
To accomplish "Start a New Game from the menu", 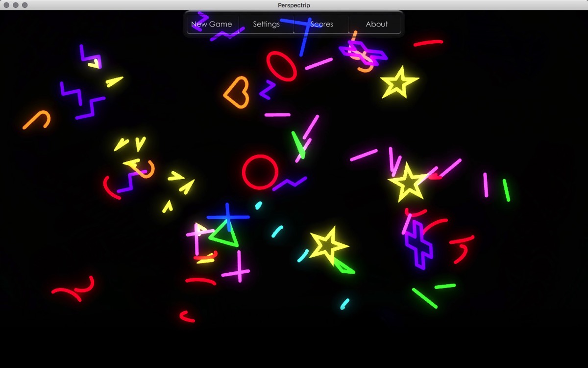I will click(x=212, y=24).
